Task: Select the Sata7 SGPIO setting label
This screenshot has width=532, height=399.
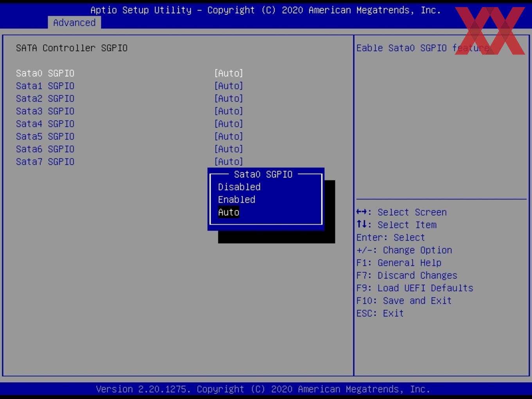Action: [45, 162]
